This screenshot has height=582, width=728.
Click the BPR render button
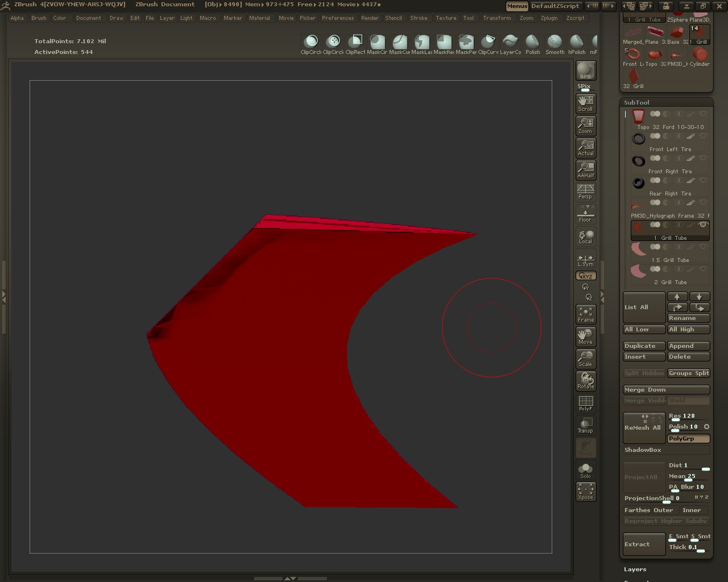tap(585, 70)
